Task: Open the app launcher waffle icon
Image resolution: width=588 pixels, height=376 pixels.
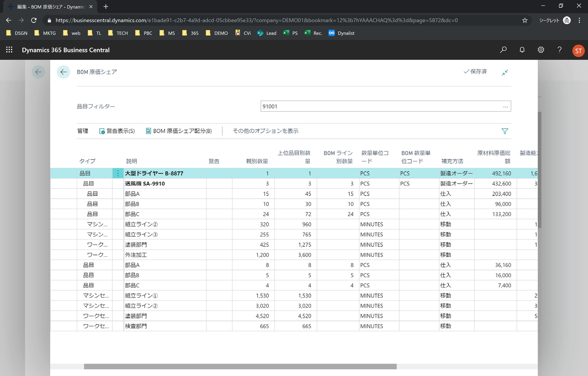Action: click(x=9, y=50)
